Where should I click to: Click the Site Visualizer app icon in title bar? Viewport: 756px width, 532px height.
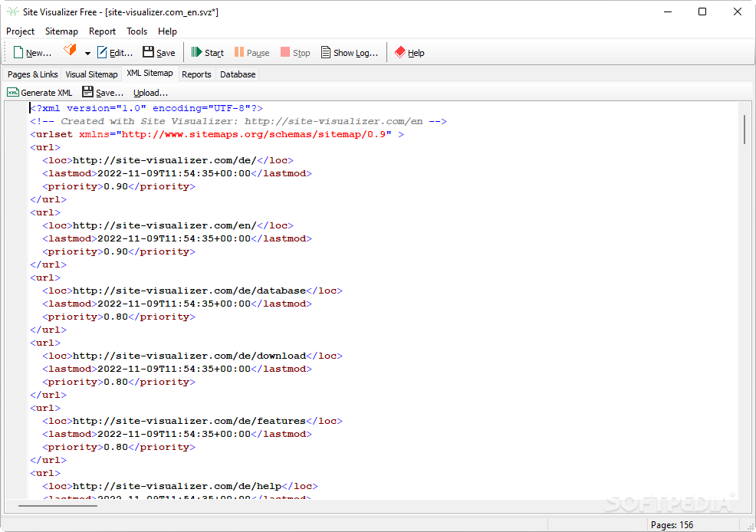[12, 11]
